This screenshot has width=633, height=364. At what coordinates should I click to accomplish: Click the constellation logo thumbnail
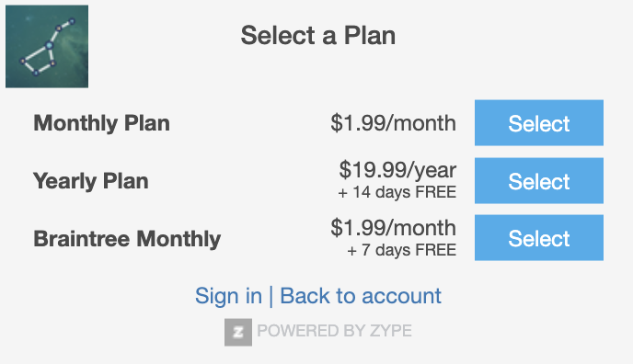tap(47, 46)
